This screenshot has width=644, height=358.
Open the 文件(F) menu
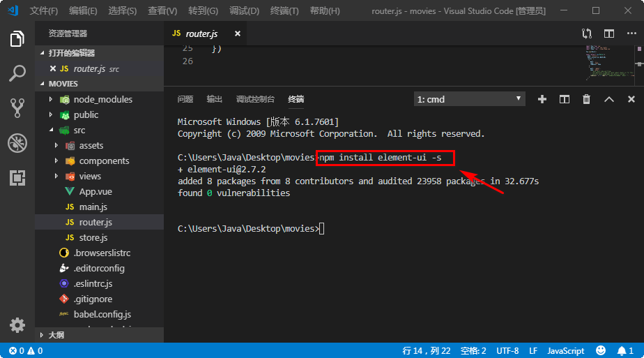click(43, 10)
